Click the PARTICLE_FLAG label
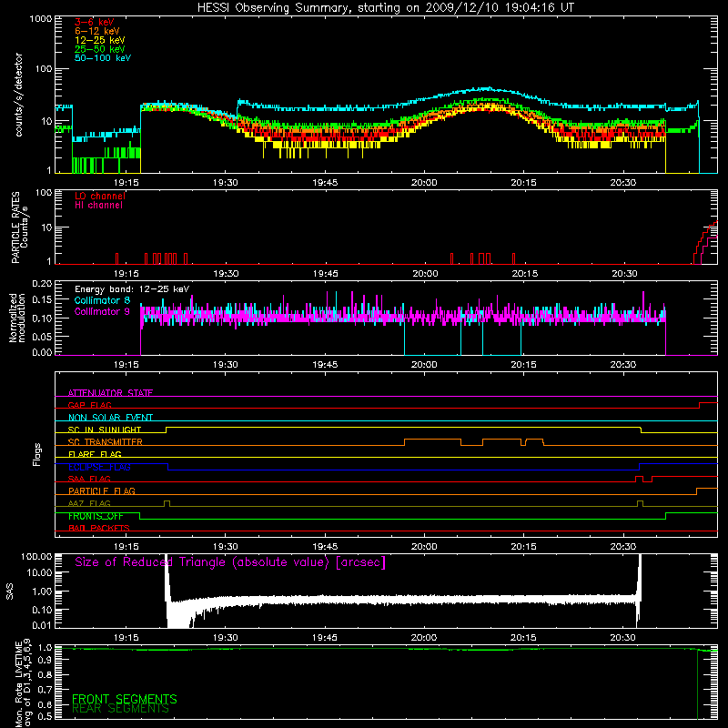 [102, 491]
